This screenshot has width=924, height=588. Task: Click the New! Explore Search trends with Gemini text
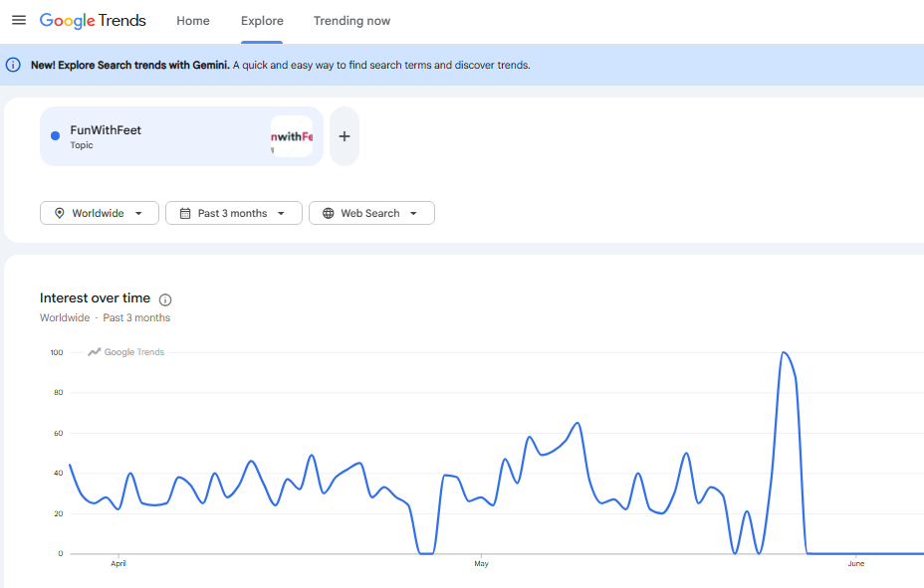pos(130,65)
